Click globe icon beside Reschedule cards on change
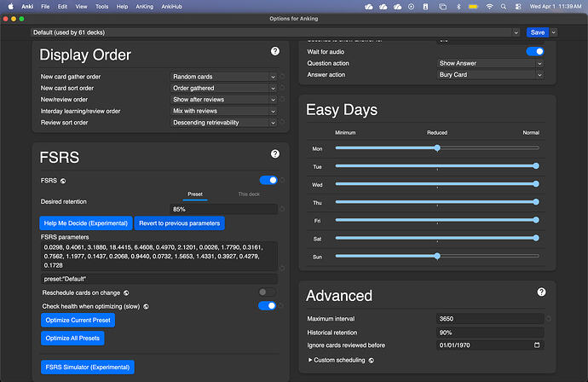This screenshot has width=588, height=382. pyautogui.click(x=126, y=292)
